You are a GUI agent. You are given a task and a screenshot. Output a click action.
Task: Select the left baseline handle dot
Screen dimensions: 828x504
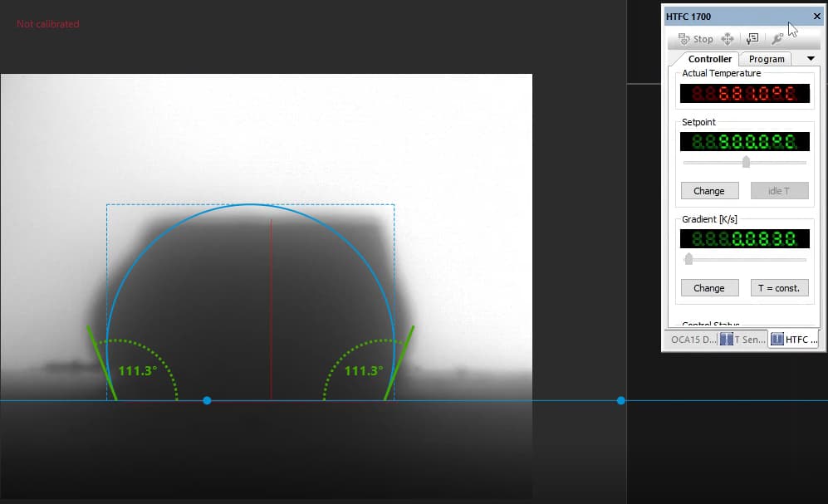point(207,400)
